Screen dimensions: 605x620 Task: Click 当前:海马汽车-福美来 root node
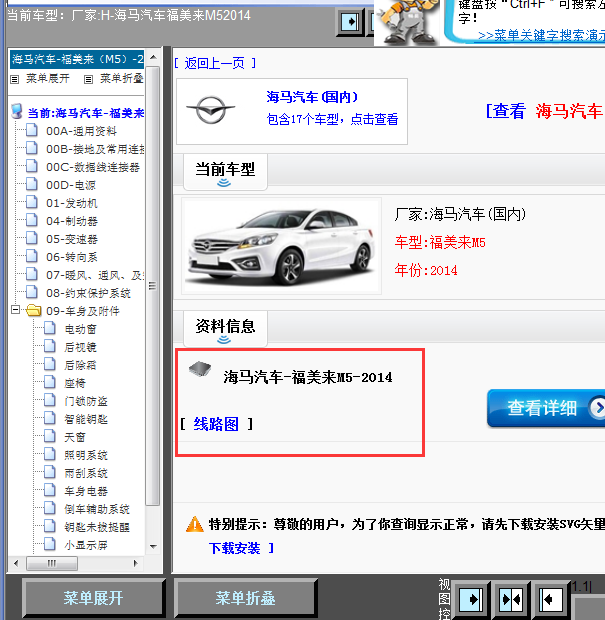pyautogui.click(x=86, y=113)
